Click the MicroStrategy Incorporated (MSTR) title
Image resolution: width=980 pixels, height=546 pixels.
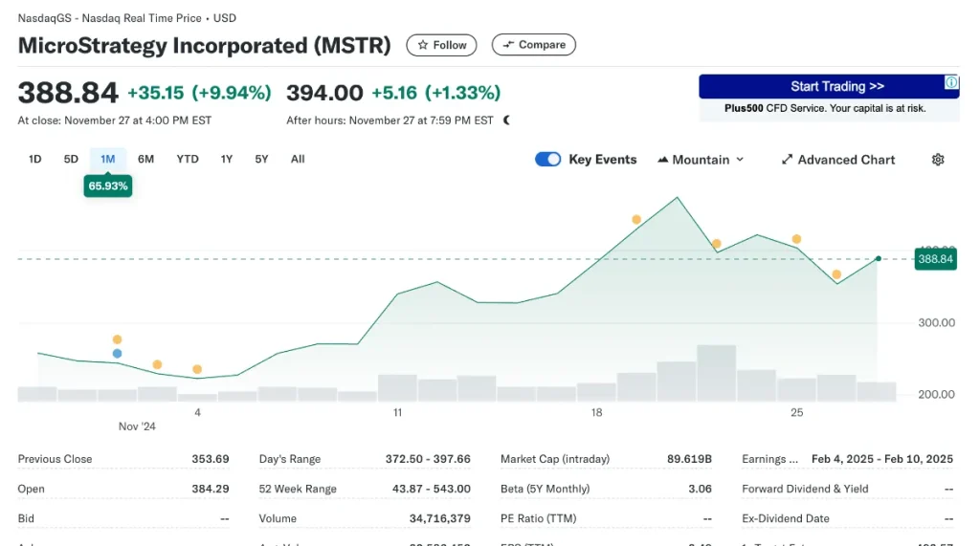click(x=205, y=46)
